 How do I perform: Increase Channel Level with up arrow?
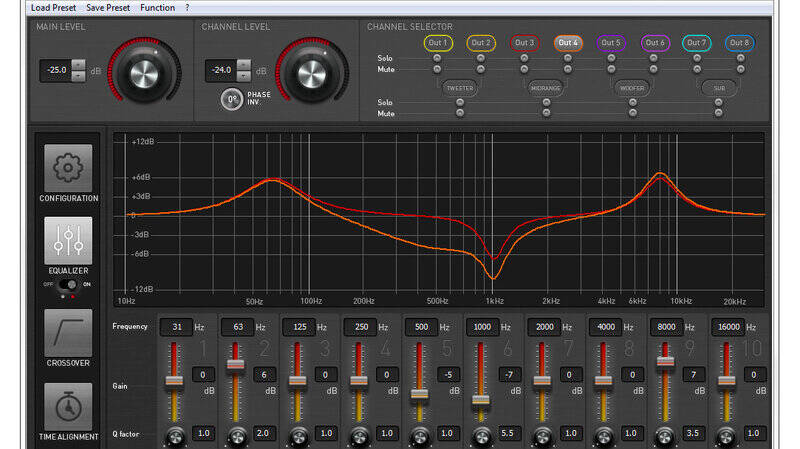pyautogui.click(x=244, y=65)
